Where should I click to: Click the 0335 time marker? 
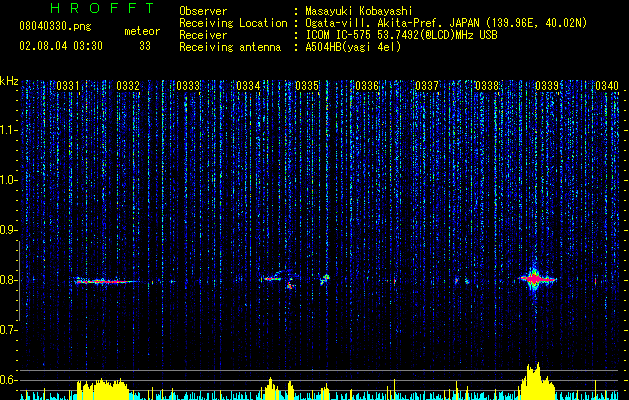click(x=307, y=86)
